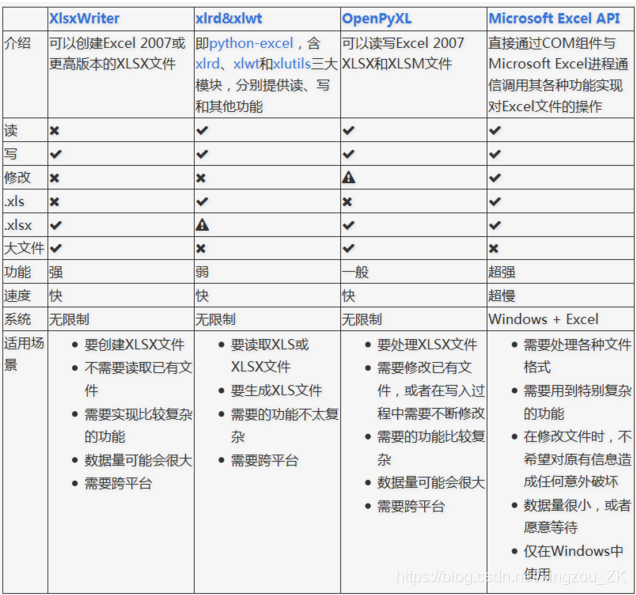Click the warning triangle in OpenPyXL 修改 row
This screenshot has height=595, width=636.
349,177
